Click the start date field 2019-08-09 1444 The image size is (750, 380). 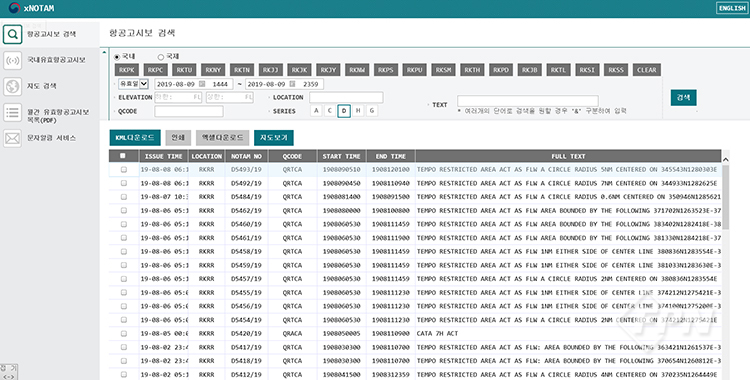193,84
